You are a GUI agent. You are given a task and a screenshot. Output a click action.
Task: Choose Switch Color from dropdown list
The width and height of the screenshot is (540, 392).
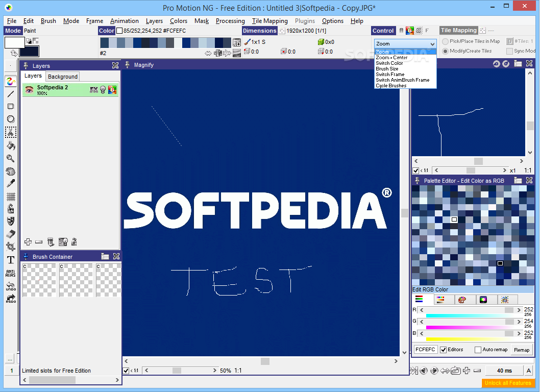[x=405, y=63]
